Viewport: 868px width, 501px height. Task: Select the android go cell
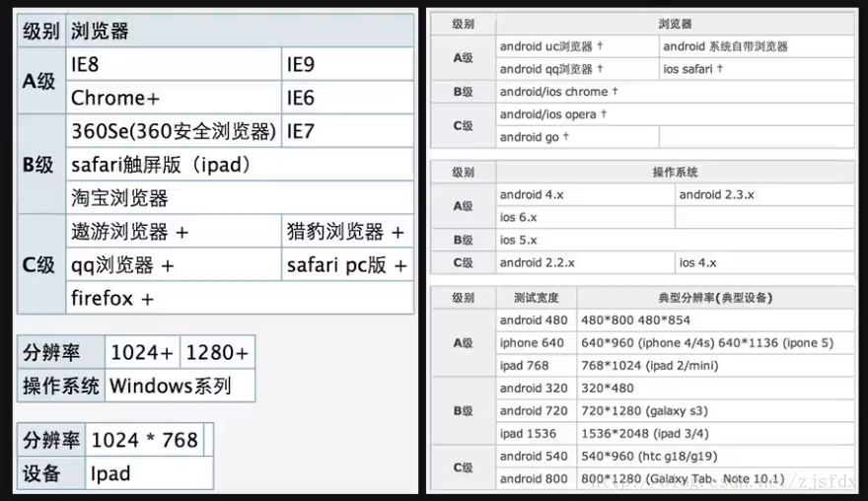click(x=577, y=137)
